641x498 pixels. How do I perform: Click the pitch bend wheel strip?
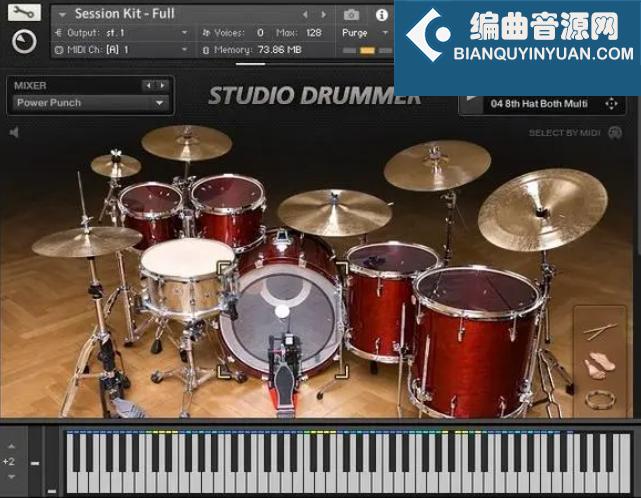(x=35, y=461)
